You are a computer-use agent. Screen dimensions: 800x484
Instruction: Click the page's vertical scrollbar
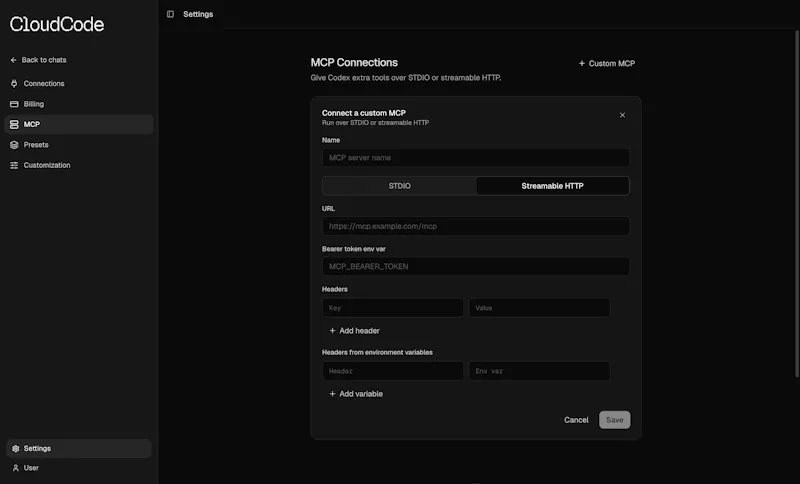(x=797, y=204)
